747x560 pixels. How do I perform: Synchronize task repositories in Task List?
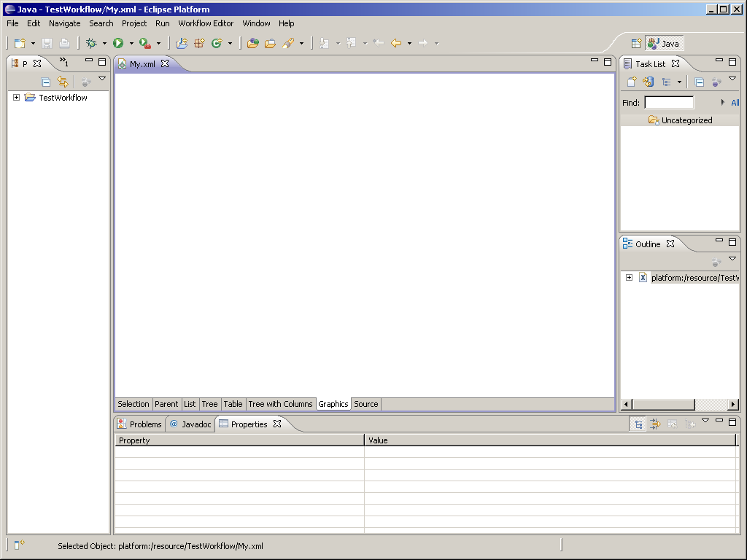tap(648, 82)
